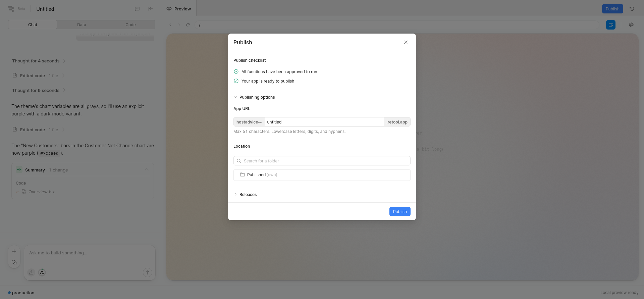Screen dimensions: 644x299
Task: Open chat threads icon below plus
Action: [x=14, y=262]
